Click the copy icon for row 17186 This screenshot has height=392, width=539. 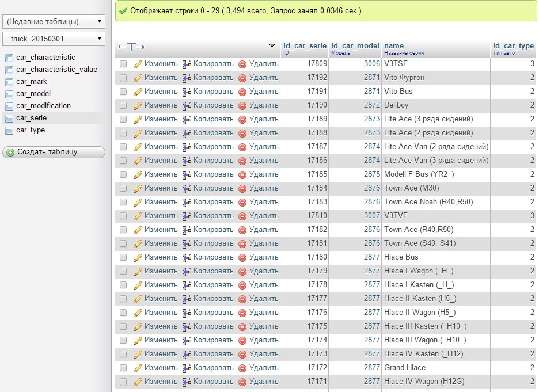[187, 161]
